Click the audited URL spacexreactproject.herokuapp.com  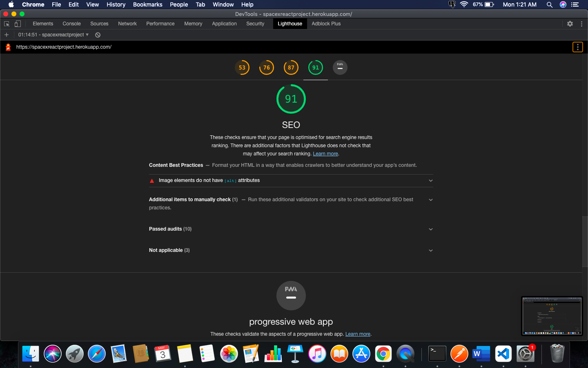(x=64, y=47)
